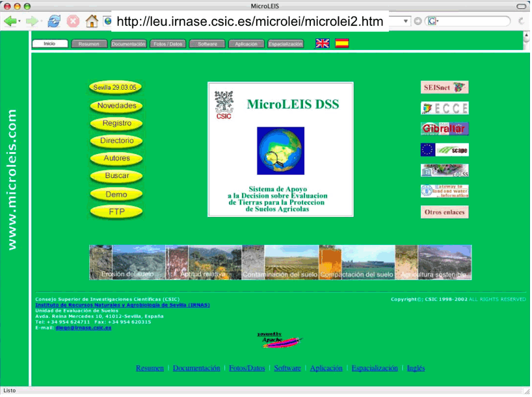Viewport: 532px width, 397px height.
Task: Open the Otros enlaces button
Action: click(444, 212)
